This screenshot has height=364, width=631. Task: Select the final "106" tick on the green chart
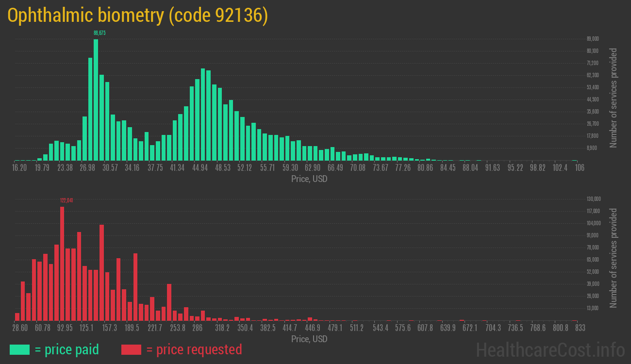[579, 167]
